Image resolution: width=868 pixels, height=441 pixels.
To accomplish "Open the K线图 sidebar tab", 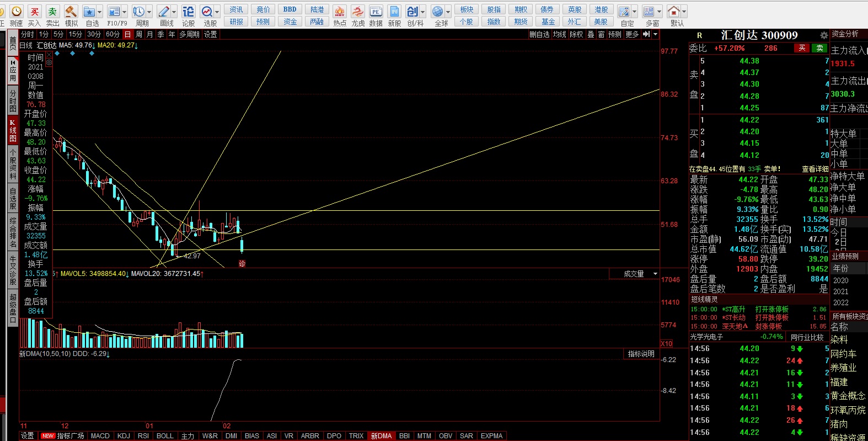I will coord(13,131).
